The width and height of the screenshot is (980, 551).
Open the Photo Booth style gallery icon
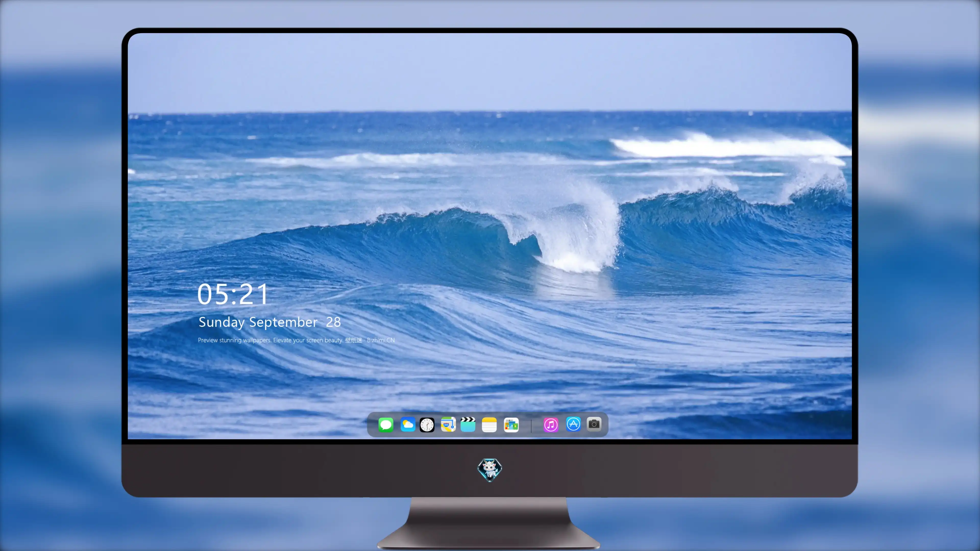[x=511, y=425]
